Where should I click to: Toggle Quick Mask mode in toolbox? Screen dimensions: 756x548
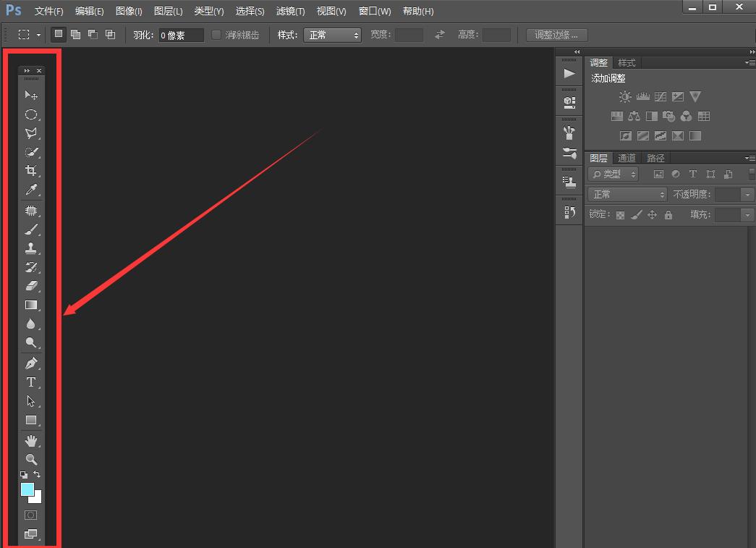point(31,515)
